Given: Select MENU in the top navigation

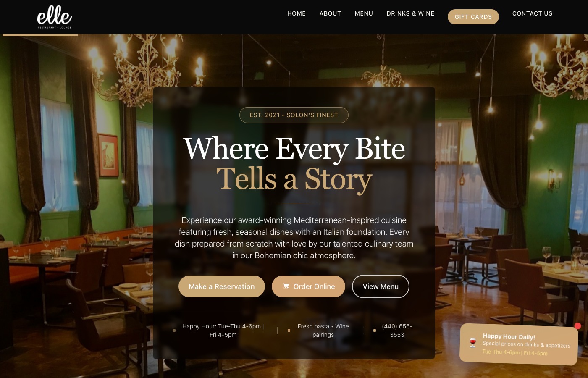Looking at the screenshot, I should click(x=364, y=13).
